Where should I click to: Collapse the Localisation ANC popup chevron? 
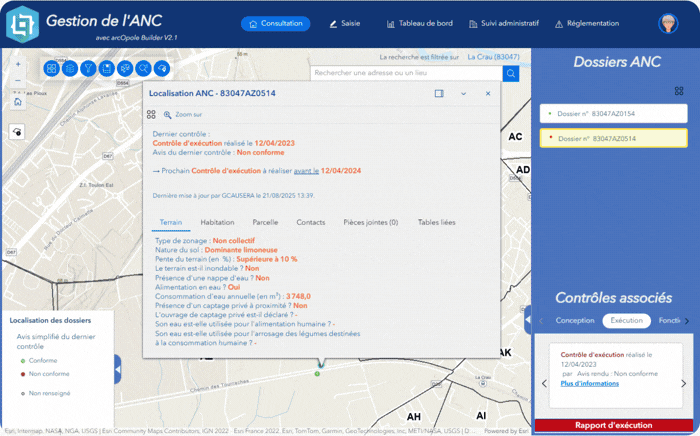point(464,93)
